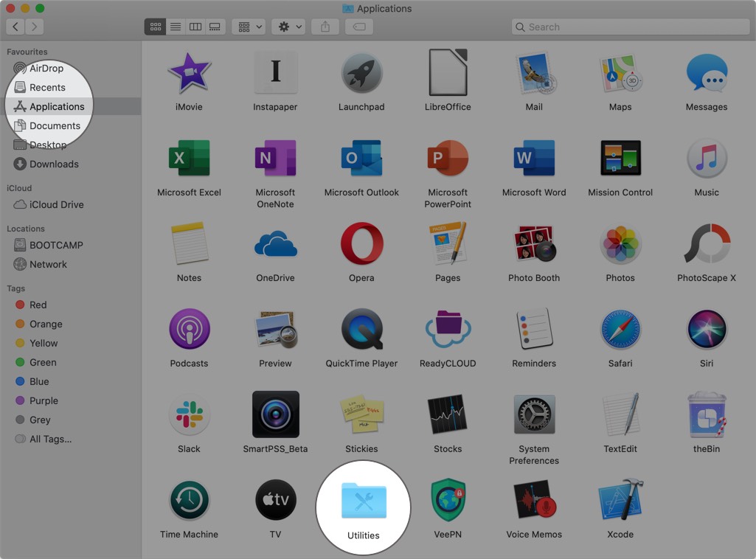
Task: Select the Microsoft OneNote icon
Action: coord(275,158)
